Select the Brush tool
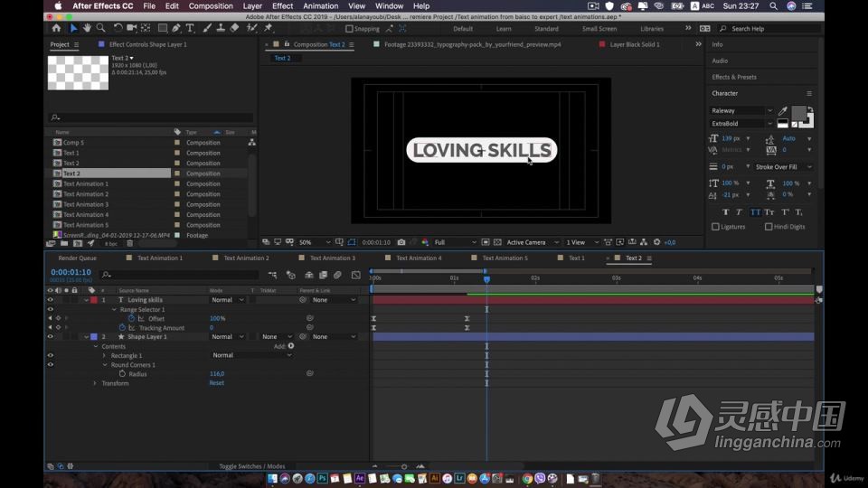868x488 pixels. (x=207, y=28)
